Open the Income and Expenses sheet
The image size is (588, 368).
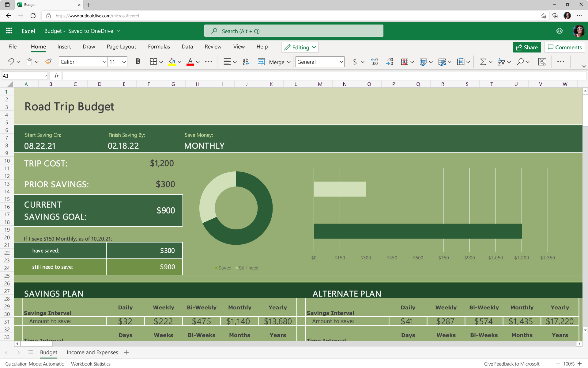click(x=92, y=352)
